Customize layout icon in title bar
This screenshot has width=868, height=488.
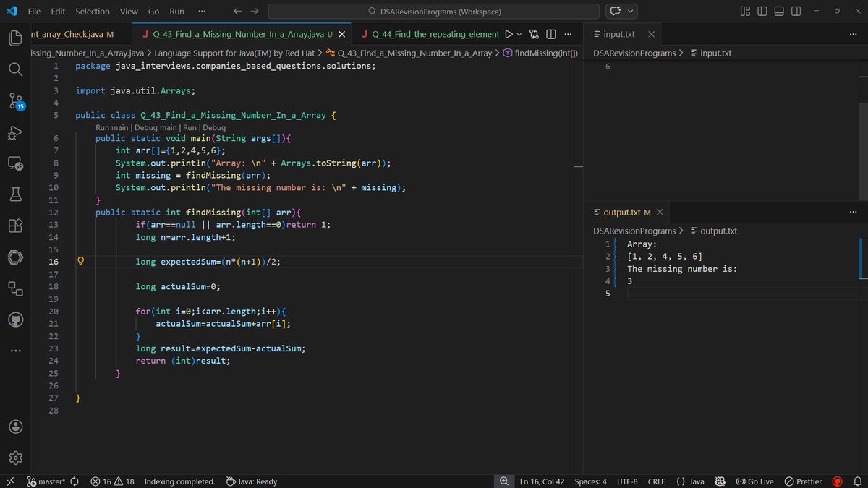point(746,12)
